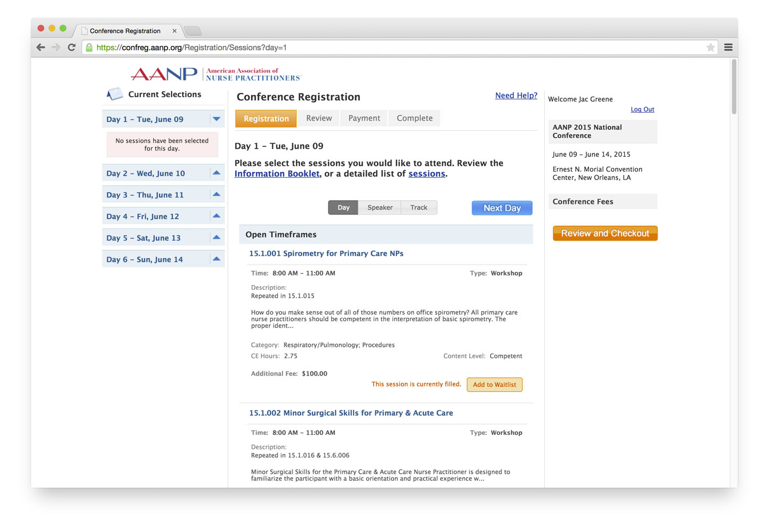
Task: Click the Additional Fee $100.00 value
Action: [315, 374]
